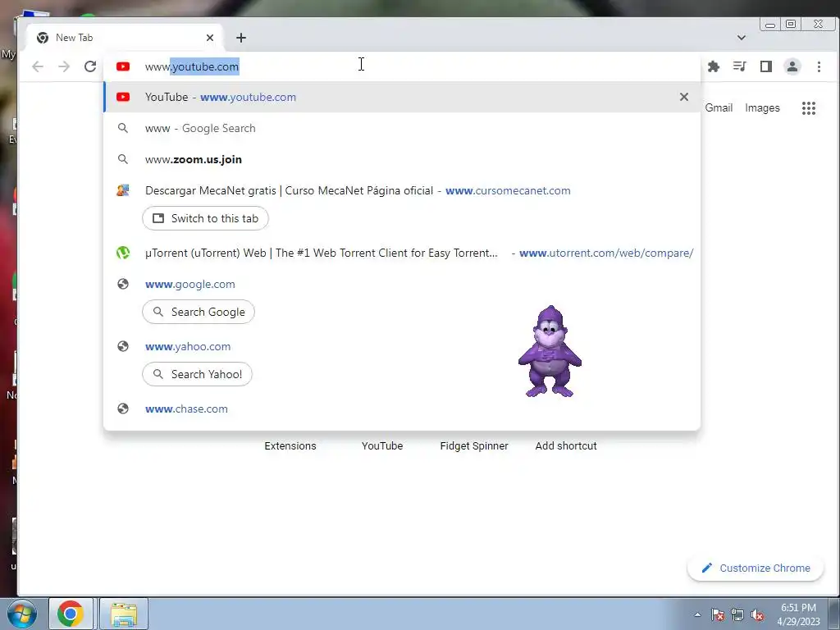Click the Add shortcut tile
The height and width of the screenshot is (630, 840).
point(566,445)
